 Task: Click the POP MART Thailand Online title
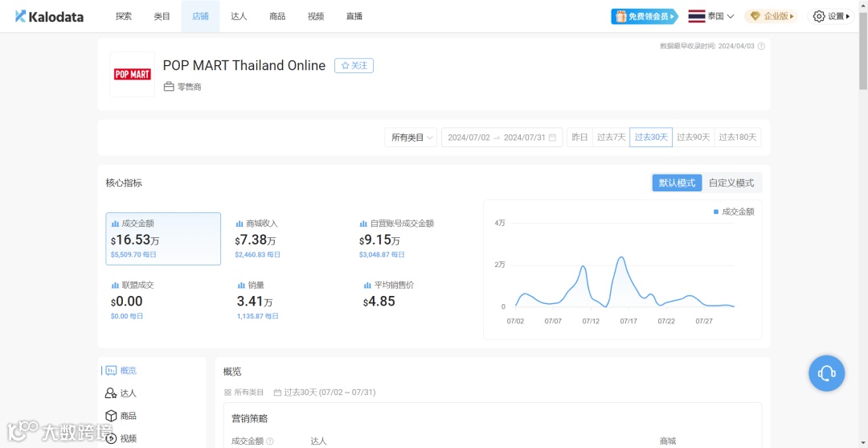click(244, 65)
